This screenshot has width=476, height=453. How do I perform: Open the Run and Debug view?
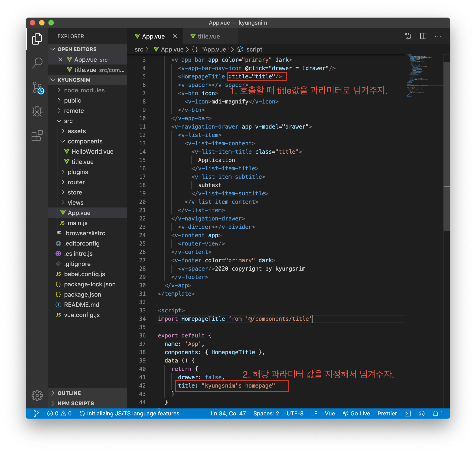(x=37, y=111)
